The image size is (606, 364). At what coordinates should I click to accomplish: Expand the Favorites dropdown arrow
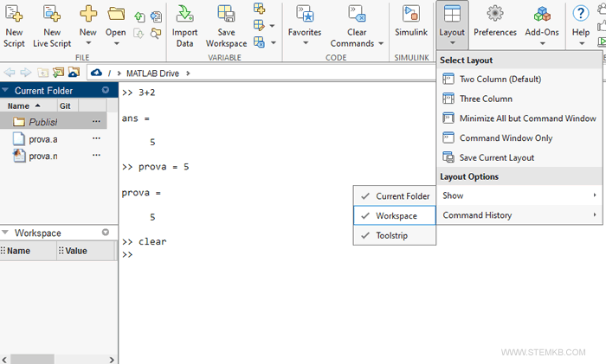[306, 43]
